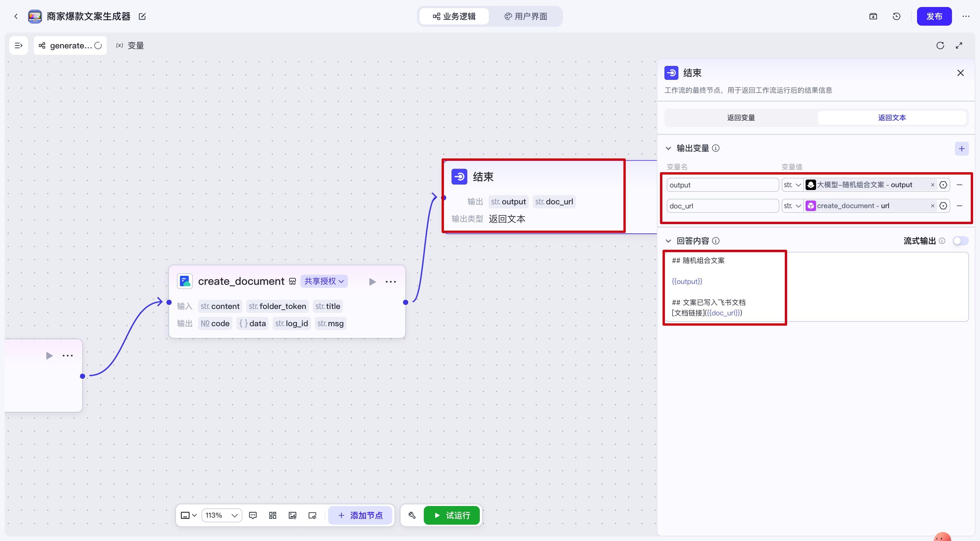The height and width of the screenshot is (541, 980).
Task: Open the version history clock icon
Action: pos(896,16)
